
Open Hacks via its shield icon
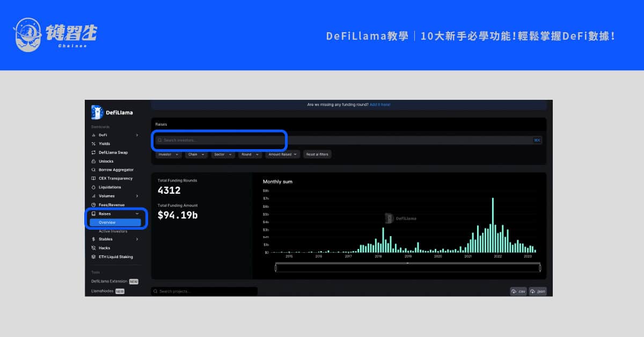coord(93,248)
